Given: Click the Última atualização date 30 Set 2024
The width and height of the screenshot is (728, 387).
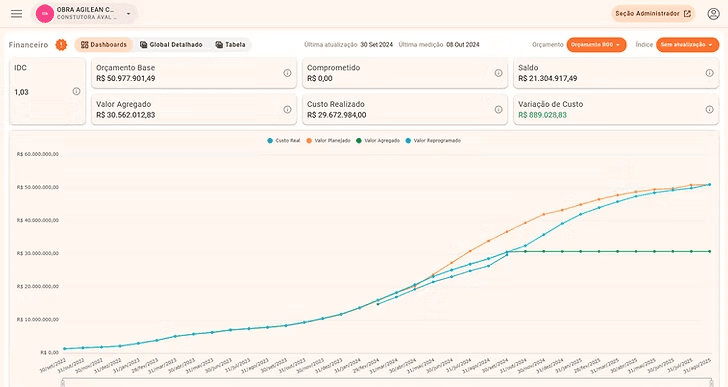Looking at the screenshot, I should [377, 45].
